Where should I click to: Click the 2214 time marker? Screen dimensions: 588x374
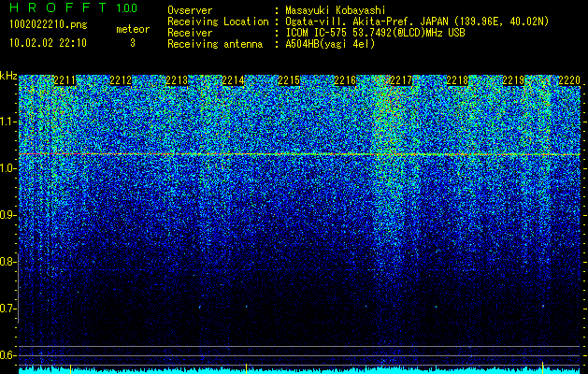coord(233,80)
